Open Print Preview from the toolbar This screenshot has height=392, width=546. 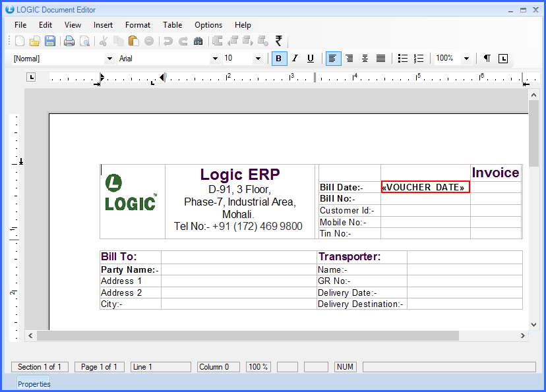tap(84, 41)
